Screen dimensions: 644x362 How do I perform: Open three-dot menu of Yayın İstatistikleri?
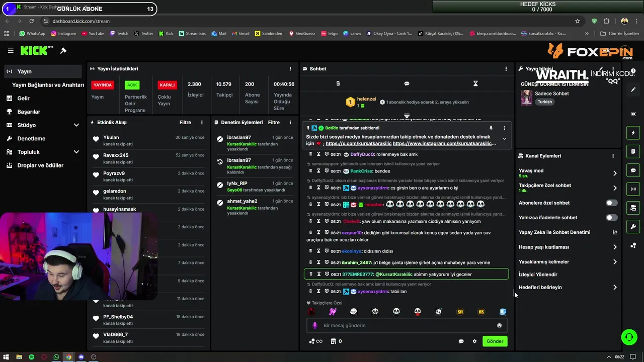coord(290,69)
